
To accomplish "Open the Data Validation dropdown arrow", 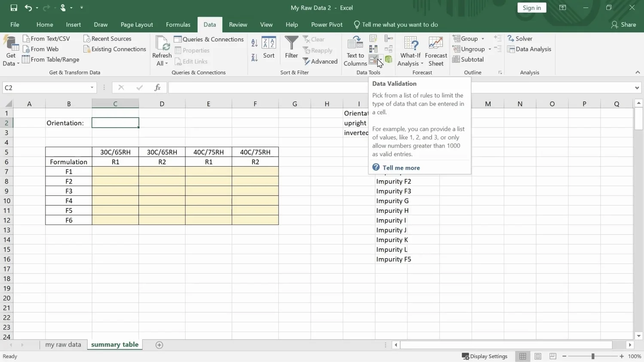I will 380,60.
